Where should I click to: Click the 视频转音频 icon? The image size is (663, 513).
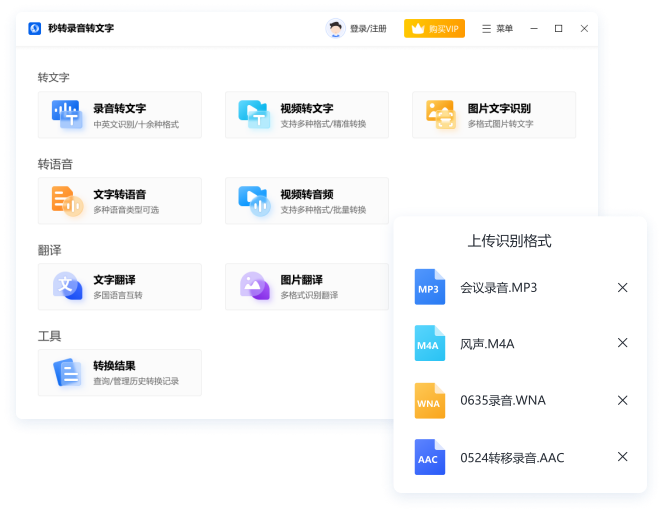click(x=255, y=201)
